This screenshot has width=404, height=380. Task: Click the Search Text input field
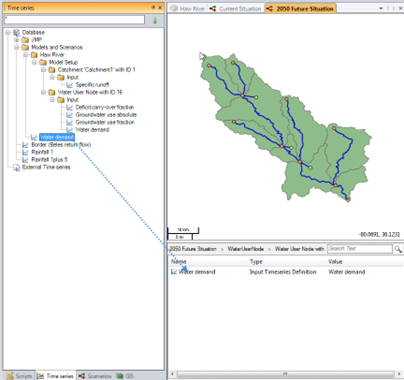359,249
